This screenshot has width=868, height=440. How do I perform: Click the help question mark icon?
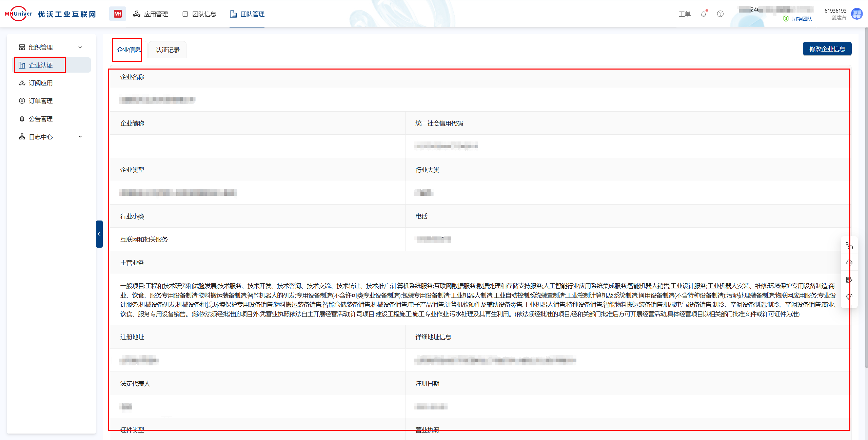[x=720, y=14]
